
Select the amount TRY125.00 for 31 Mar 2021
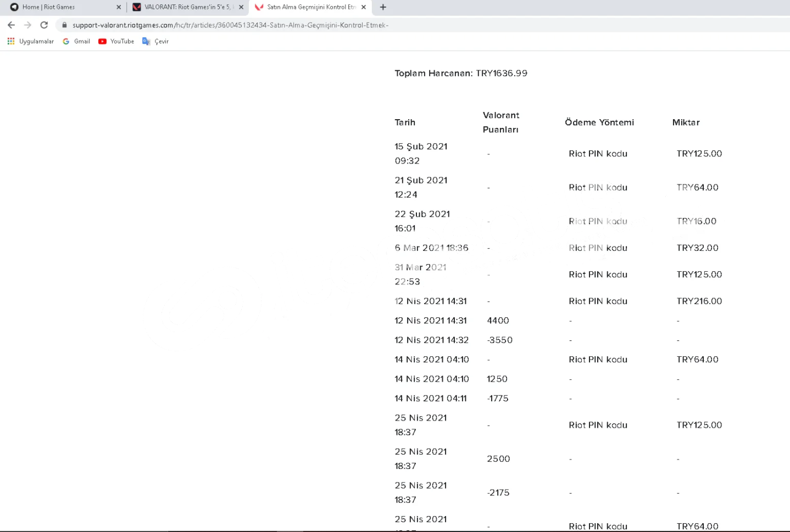coord(699,275)
